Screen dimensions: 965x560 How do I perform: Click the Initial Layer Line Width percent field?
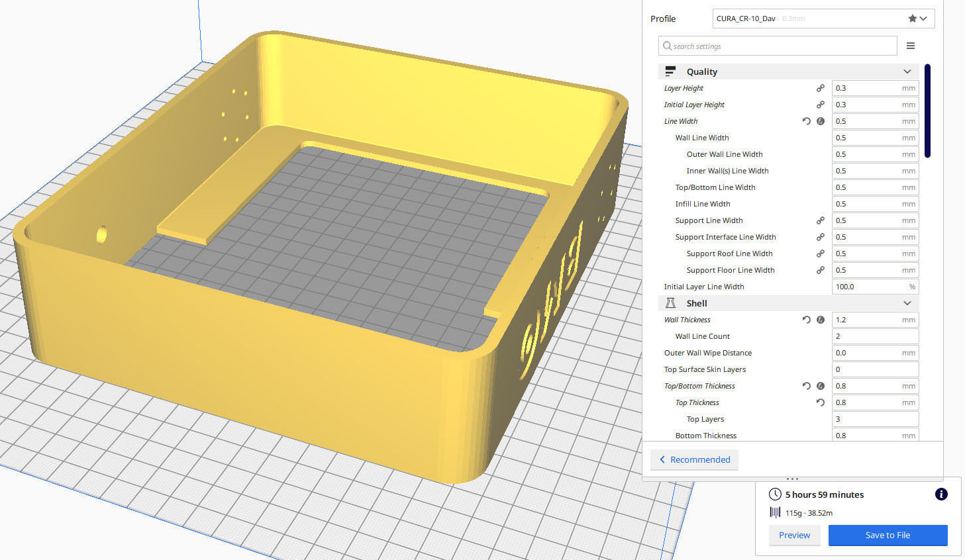click(875, 287)
